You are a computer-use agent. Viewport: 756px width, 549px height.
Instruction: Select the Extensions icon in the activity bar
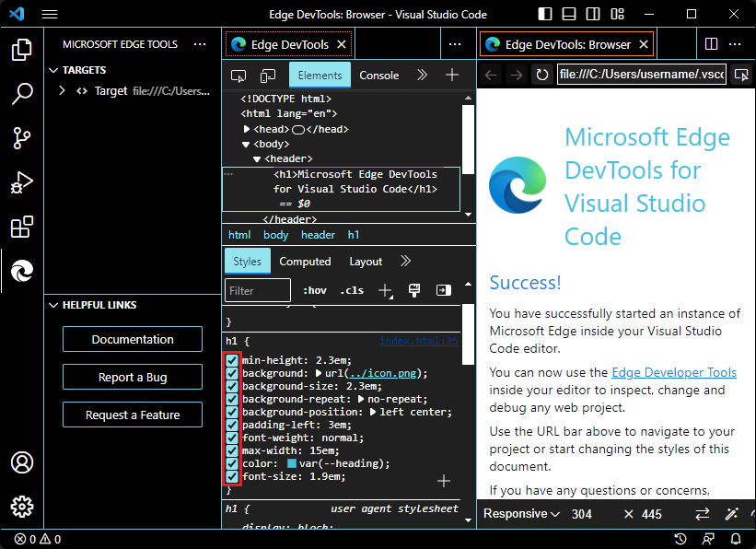tap(21, 226)
